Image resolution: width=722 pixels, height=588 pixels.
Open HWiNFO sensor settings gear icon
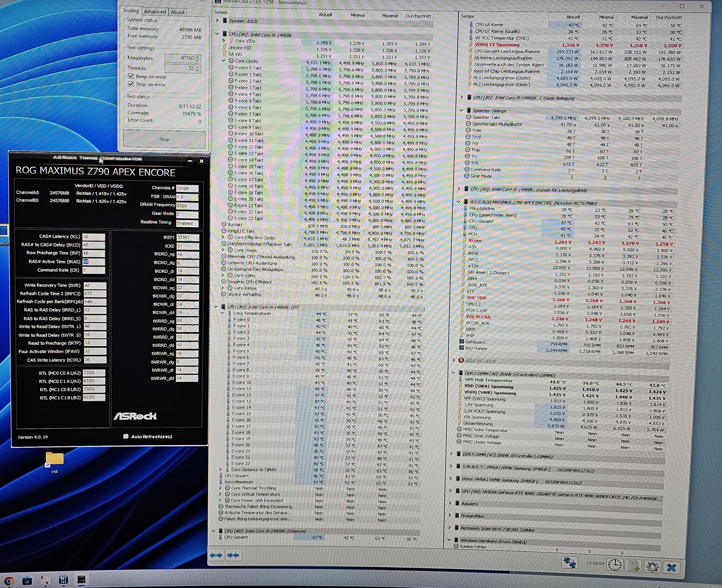[652, 567]
